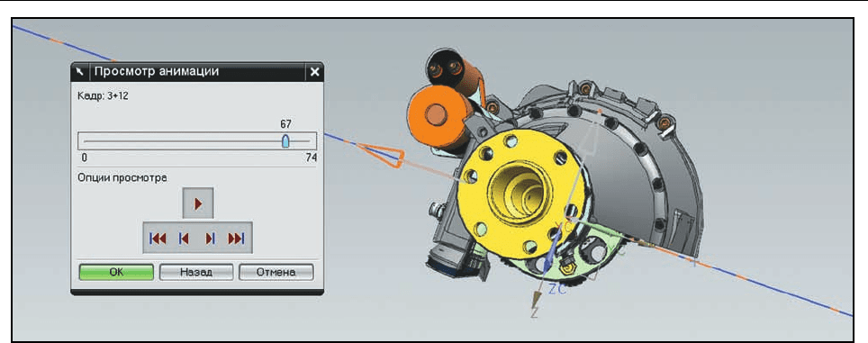Click the Назад button
This screenshot has height=343, width=868.
pos(196,272)
